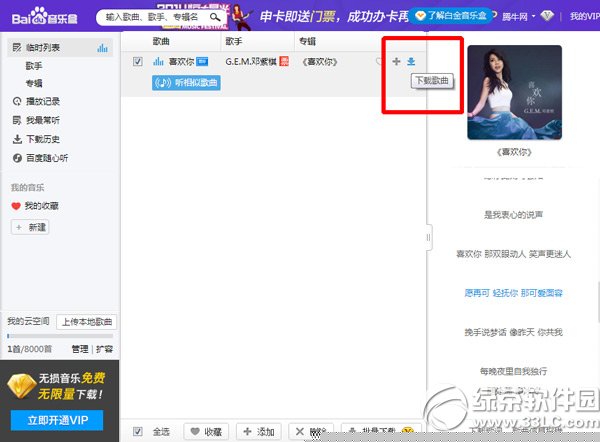Click the red heart icon by 我的收藏
The width and height of the screenshot is (600, 442).
point(16,206)
